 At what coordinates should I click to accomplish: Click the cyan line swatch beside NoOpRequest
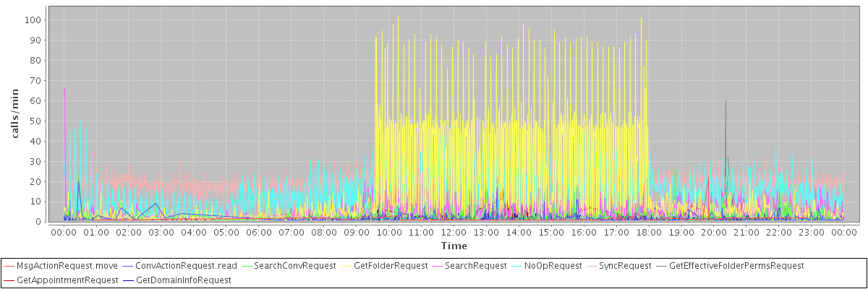519,266
